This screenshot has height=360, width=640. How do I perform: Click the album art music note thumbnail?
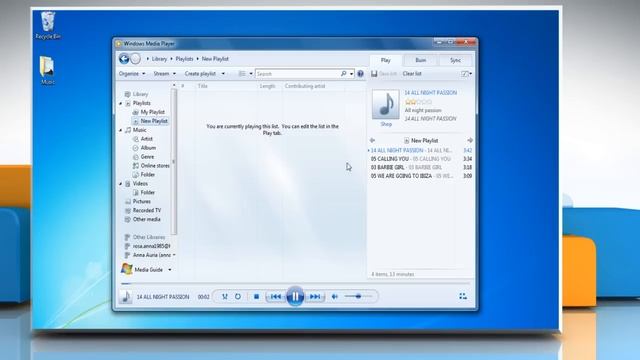[x=386, y=104]
